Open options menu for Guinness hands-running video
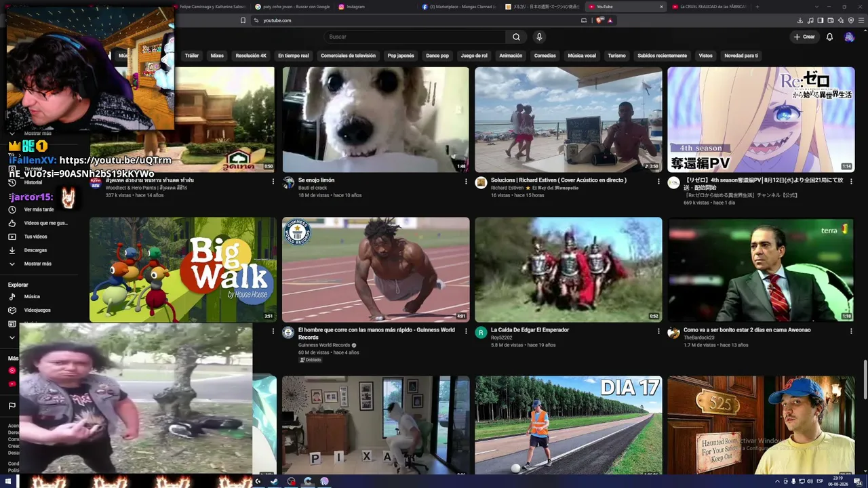 (x=466, y=331)
